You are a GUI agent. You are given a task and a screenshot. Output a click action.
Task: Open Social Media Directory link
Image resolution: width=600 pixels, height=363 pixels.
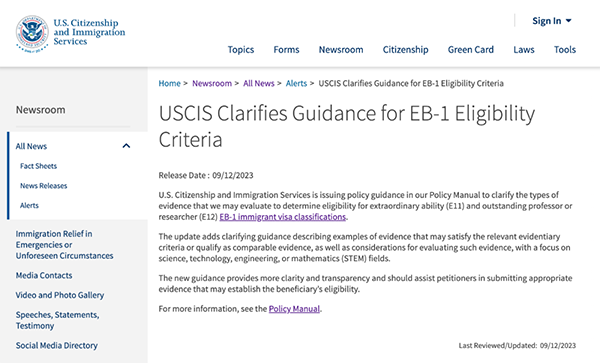pos(57,345)
